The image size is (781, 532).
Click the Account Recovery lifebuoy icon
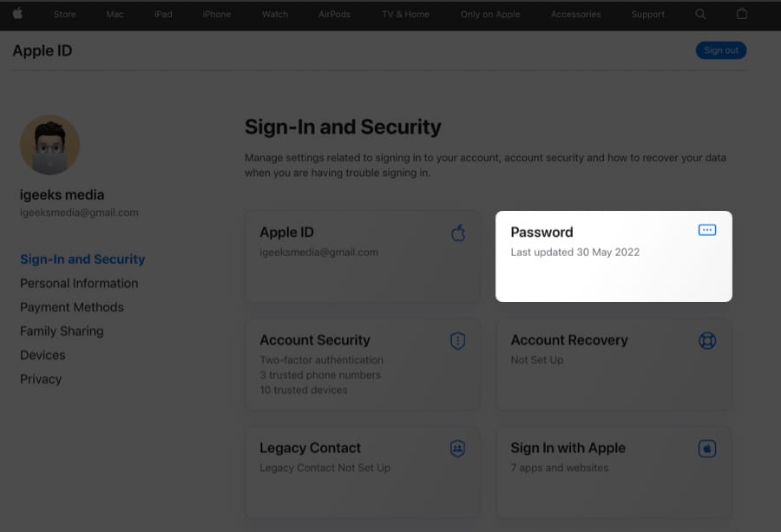pos(707,341)
